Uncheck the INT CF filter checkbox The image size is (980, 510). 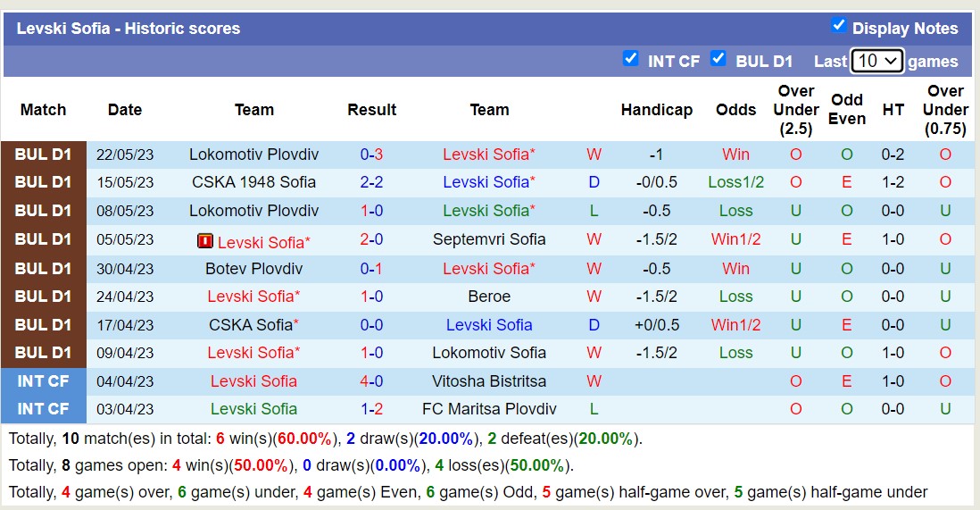coord(630,58)
